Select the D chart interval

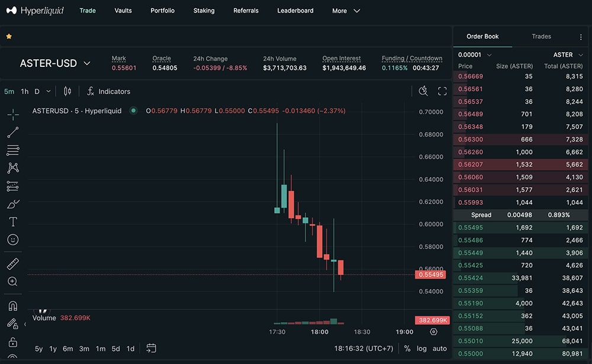pos(37,91)
